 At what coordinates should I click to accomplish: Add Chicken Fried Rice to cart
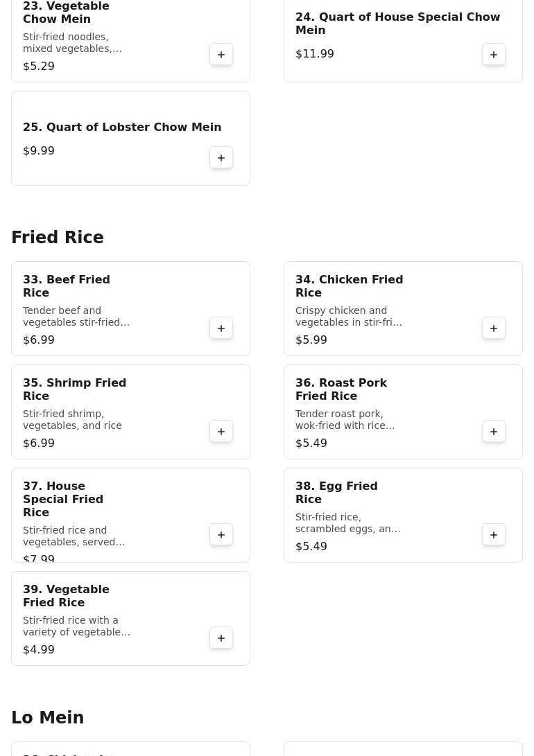point(494,328)
